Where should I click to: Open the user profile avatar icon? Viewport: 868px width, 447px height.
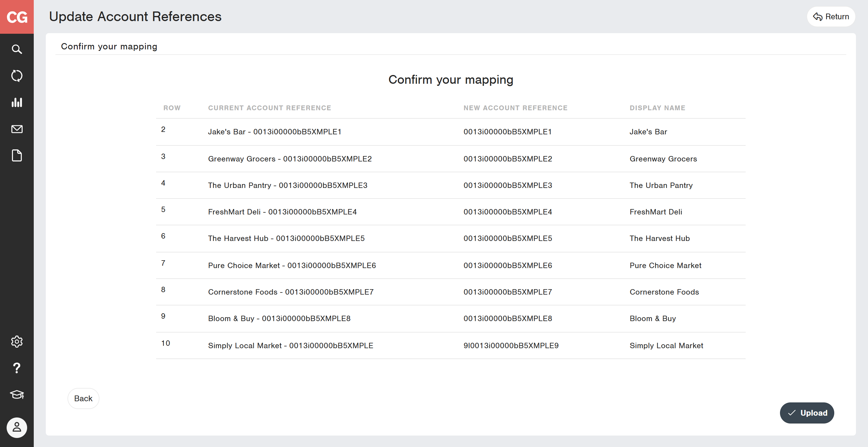point(17,427)
